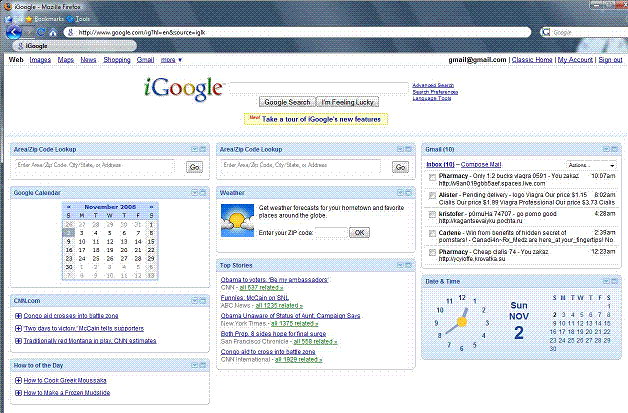Open the Weather gadget menu arrow
This screenshot has width=628, height=413.
click(400, 193)
